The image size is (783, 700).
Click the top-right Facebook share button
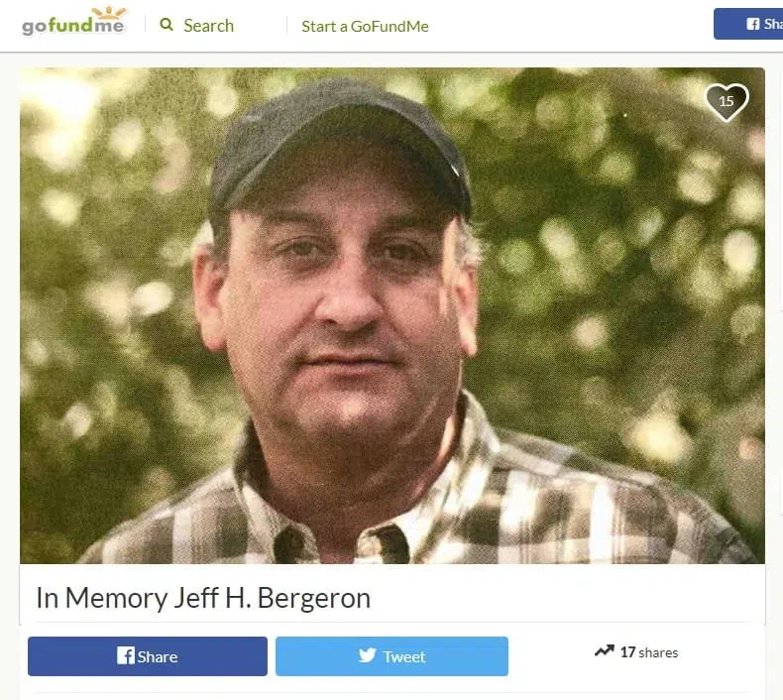[x=748, y=24]
